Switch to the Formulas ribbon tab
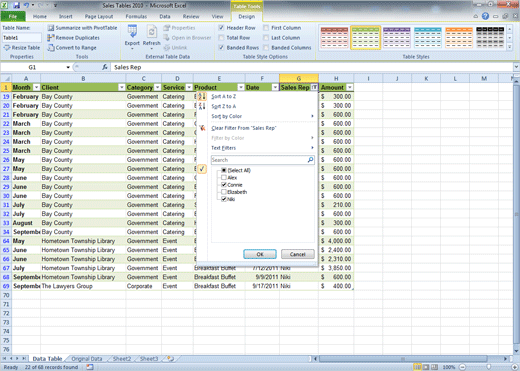520x371 pixels. 136,16
